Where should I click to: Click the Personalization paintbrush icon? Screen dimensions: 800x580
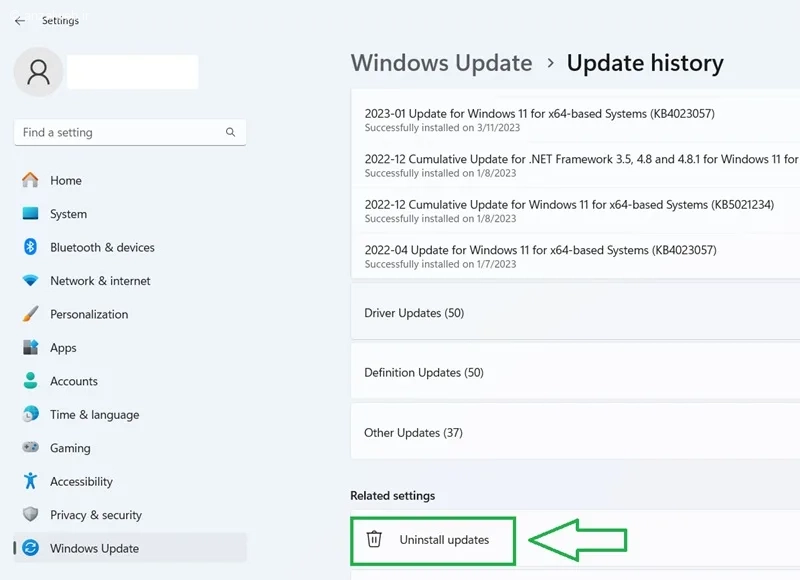tap(30, 314)
